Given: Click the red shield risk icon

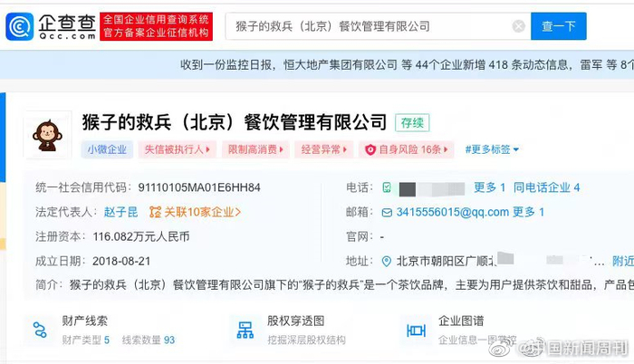Looking at the screenshot, I should [370, 150].
